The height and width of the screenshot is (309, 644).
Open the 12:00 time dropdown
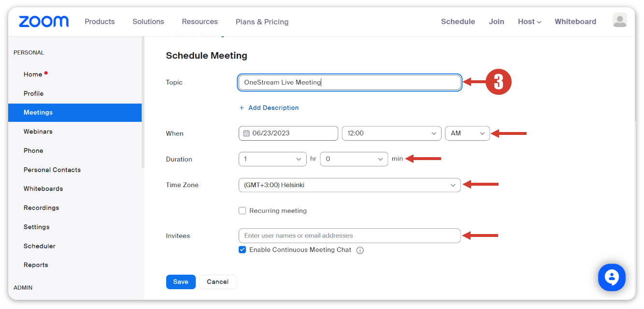pyautogui.click(x=391, y=133)
